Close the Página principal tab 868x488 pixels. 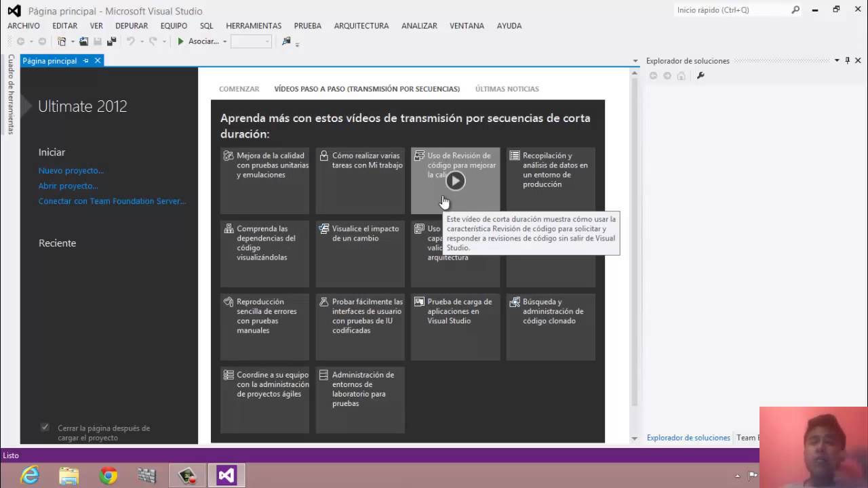pos(98,60)
